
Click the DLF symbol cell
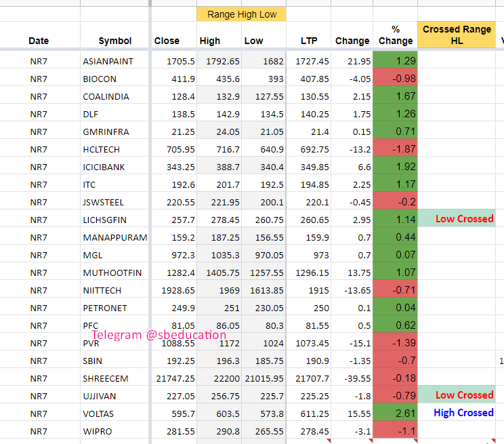pyautogui.click(x=114, y=114)
